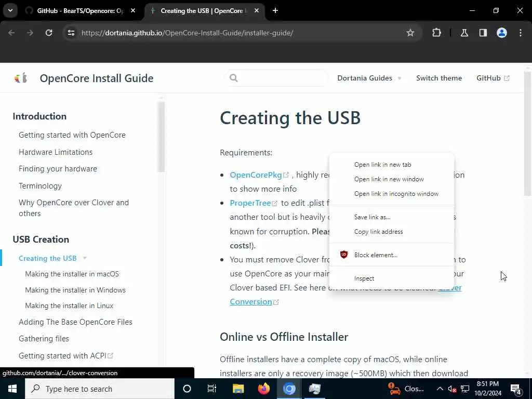Open Why OpenCore over Clover and others
This screenshot has height=399, width=532.
[74, 208]
